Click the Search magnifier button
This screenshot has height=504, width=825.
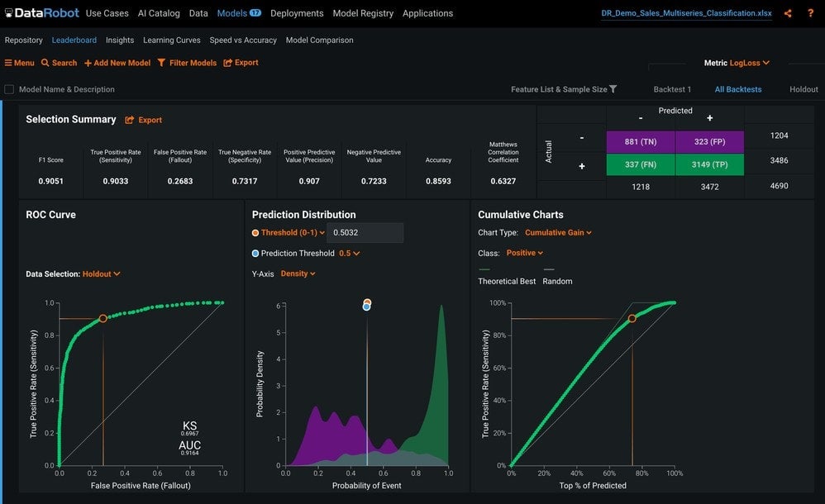[x=59, y=63]
